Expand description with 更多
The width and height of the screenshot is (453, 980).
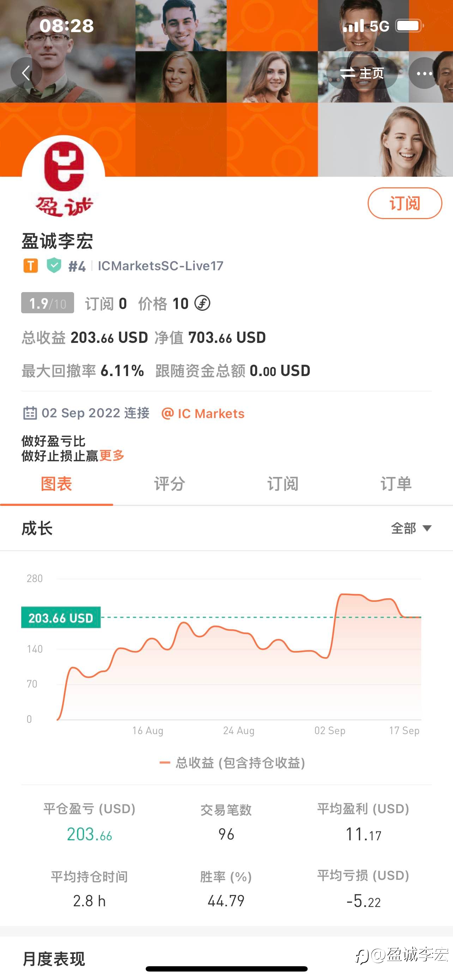pos(112,455)
